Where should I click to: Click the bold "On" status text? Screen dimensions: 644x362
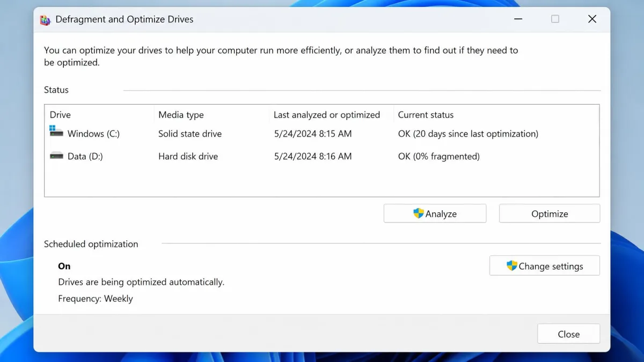[64, 266]
